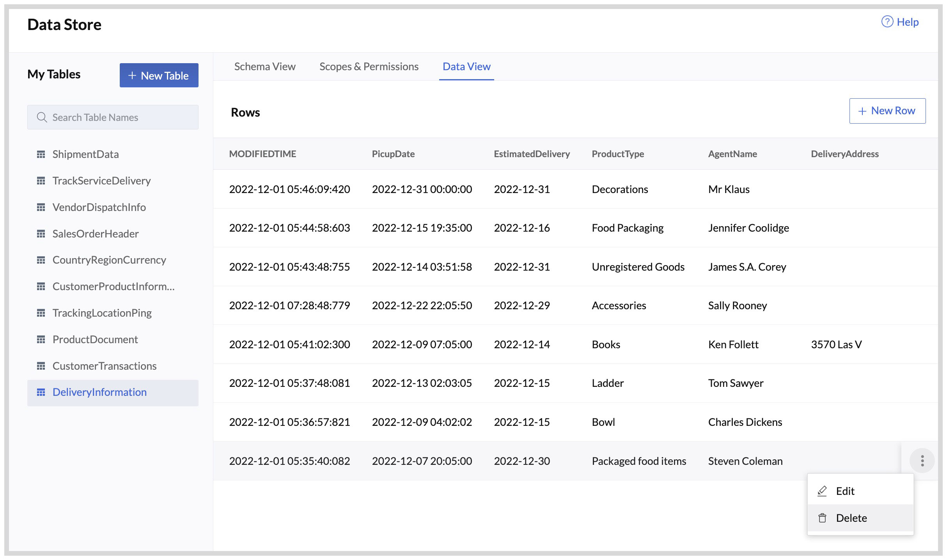This screenshot has width=947, height=560.
Task: Open the Scopes & Permissions tab
Action: [x=369, y=66]
